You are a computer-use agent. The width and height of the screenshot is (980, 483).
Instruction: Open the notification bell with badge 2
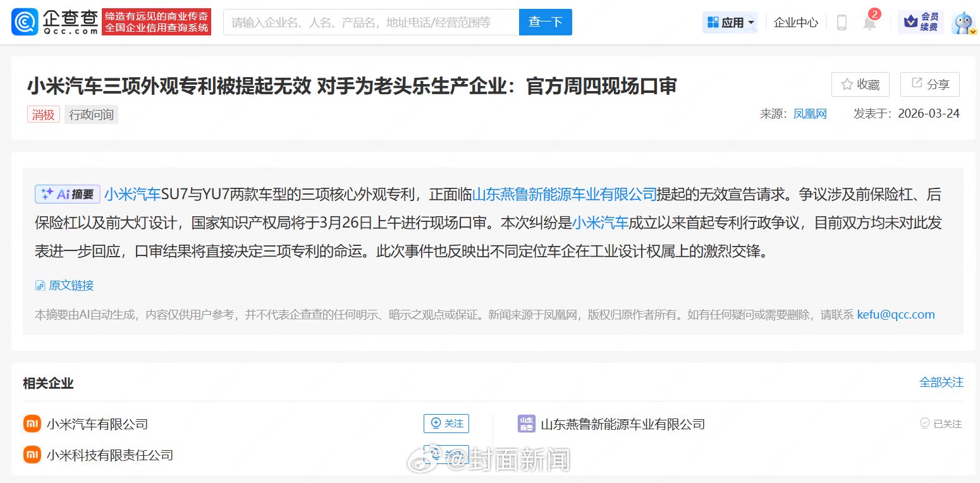coord(869,21)
